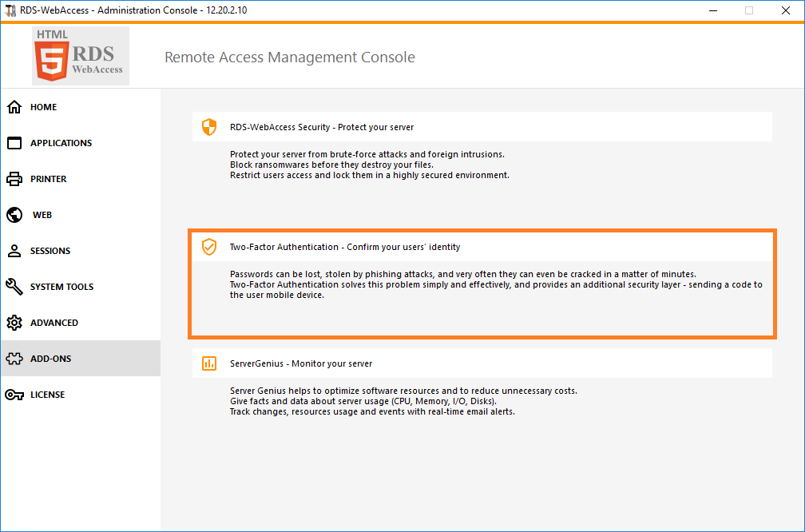This screenshot has width=805, height=532.
Task: Click the License key icon
Action: pos(14,395)
